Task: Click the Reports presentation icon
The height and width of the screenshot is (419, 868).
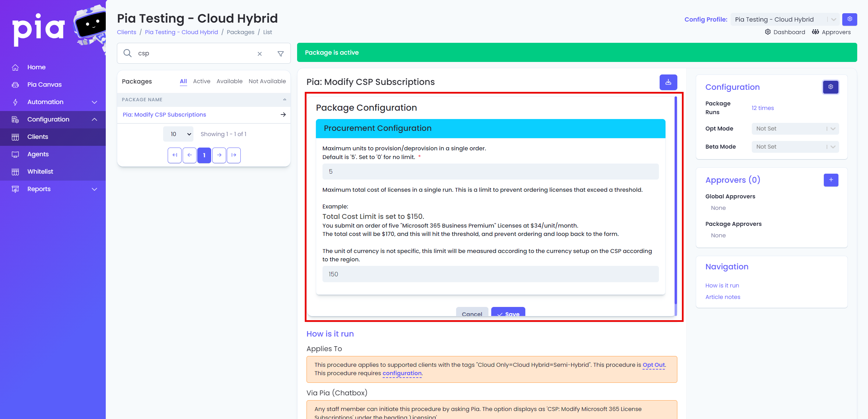Action: point(15,189)
